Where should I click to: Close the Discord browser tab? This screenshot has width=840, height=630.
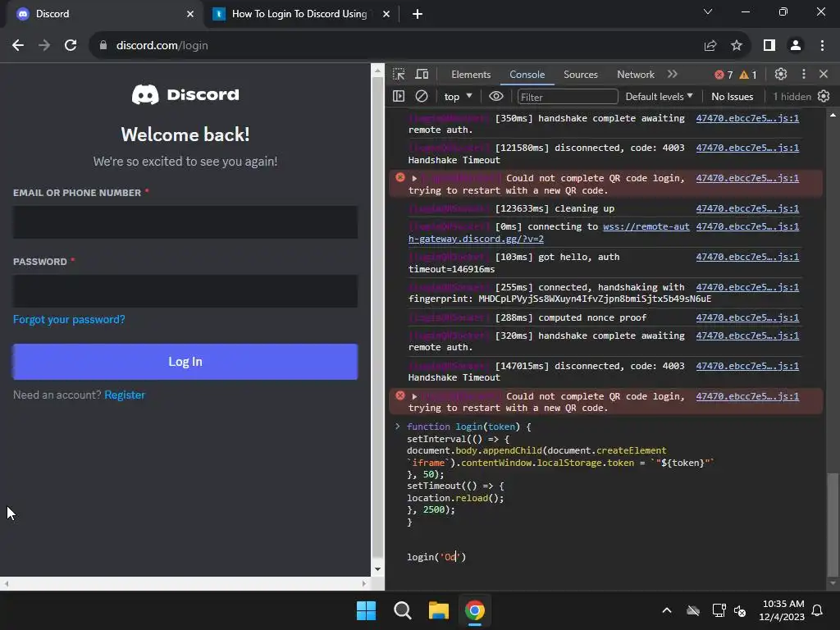[x=190, y=14]
